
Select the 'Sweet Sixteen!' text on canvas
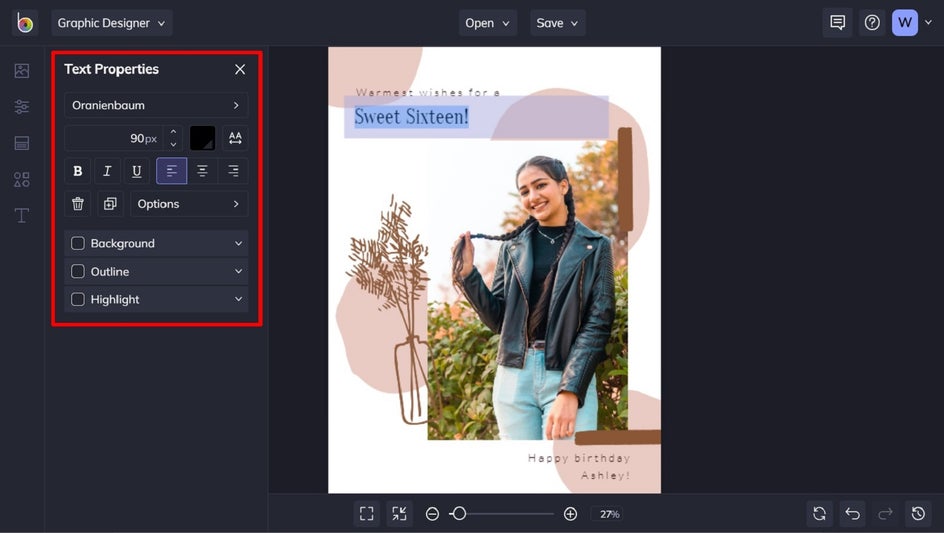point(411,117)
